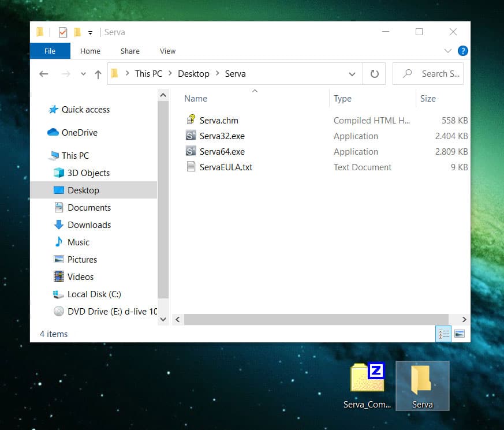Click the OneDrive cloud icon
Viewport: 504px width, 430px height.
[53, 132]
